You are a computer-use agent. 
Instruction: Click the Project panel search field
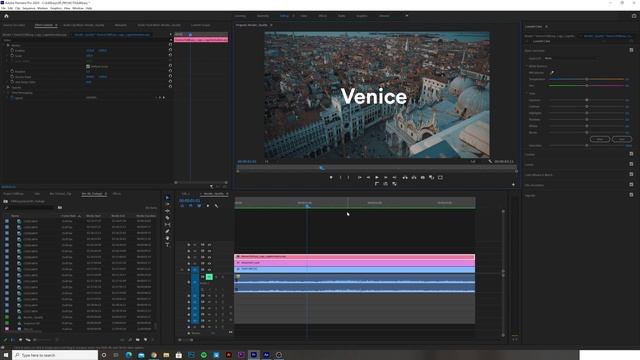pos(29,207)
